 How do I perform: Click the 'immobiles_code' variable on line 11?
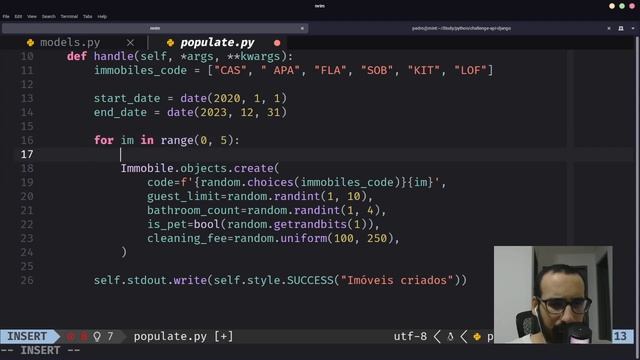(140, 70)
